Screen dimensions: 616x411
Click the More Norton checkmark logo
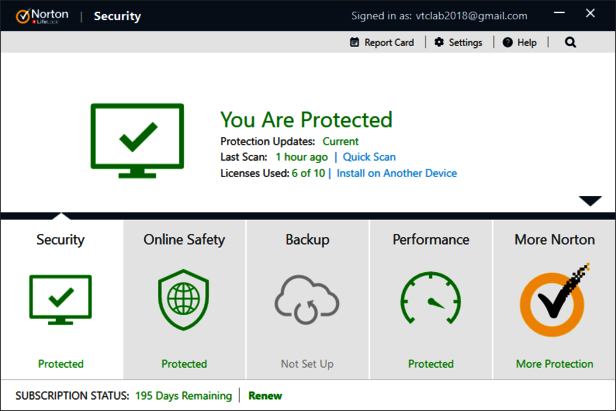click(554, 301)
